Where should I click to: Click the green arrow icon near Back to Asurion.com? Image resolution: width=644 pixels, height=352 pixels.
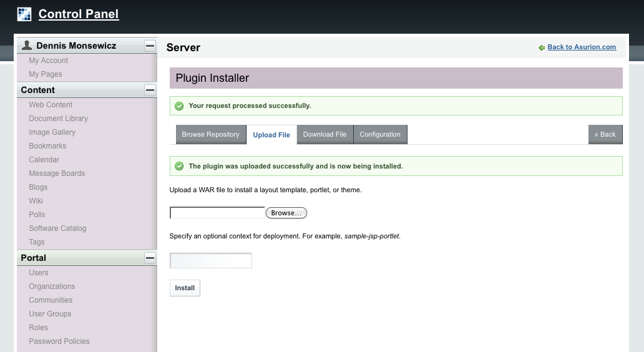click(x=541, y=47)
